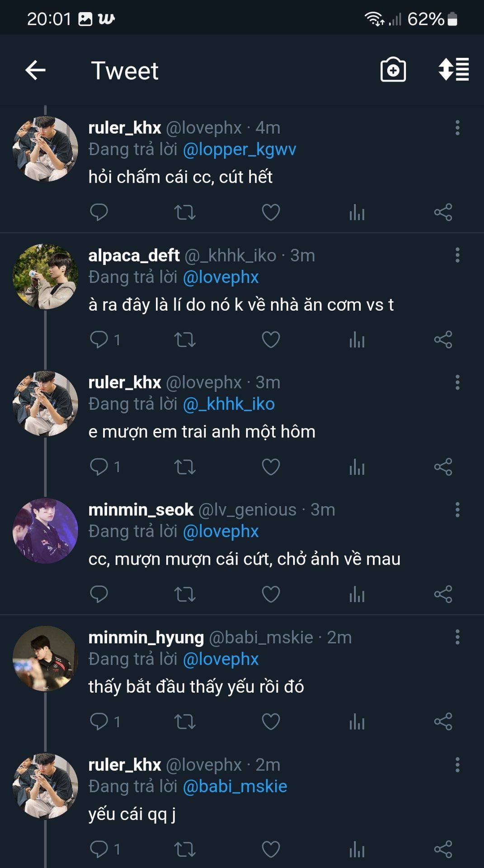View analytics for minmin_hyung's tweet
Screen dimensions: 484x868
tap(357, 722)
